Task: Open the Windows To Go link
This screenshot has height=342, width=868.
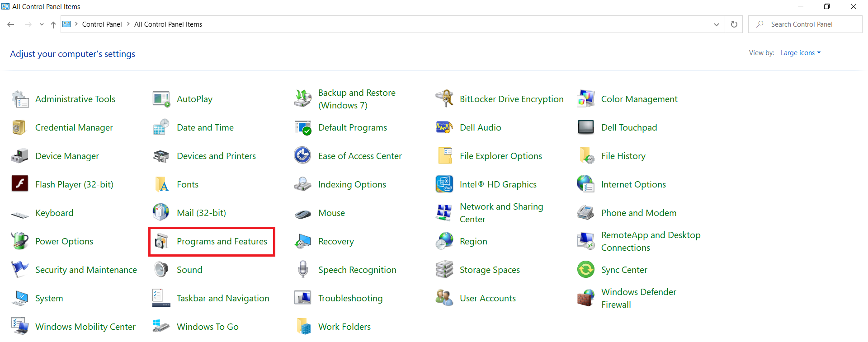Action: click(208, 327)
